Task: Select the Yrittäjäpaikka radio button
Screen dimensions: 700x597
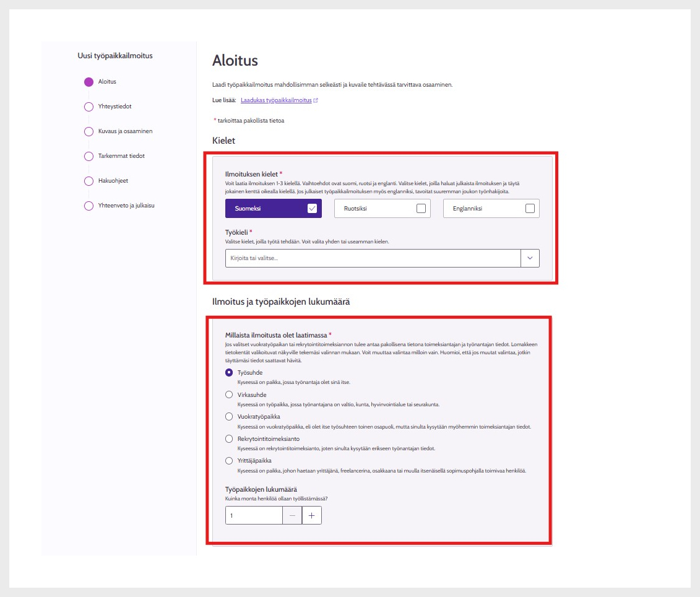Action: point(230,461)
